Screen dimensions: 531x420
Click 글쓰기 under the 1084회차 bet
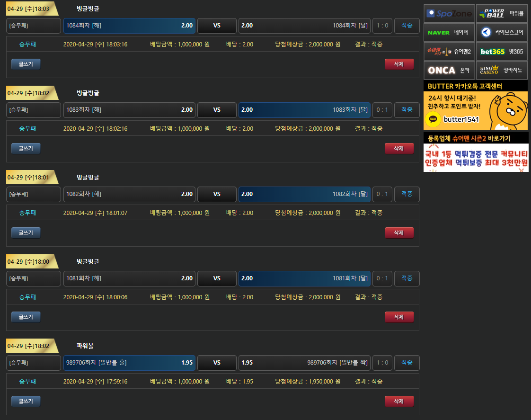(x=26, y=64)
